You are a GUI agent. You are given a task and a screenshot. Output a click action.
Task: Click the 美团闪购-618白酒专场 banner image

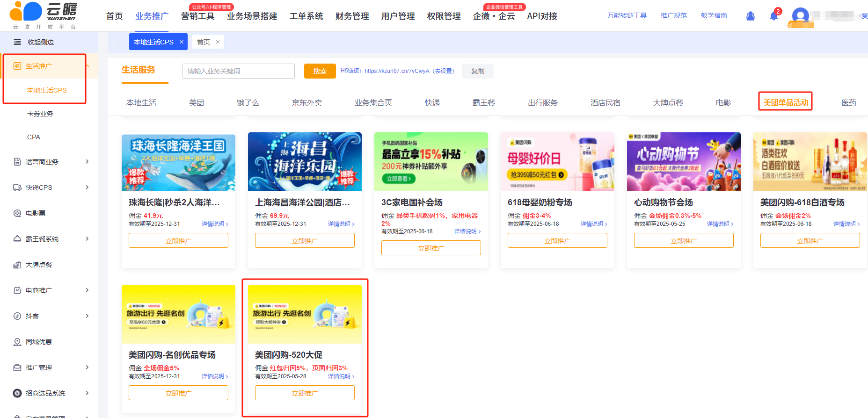pyautogui.click(x=810, y=162)
